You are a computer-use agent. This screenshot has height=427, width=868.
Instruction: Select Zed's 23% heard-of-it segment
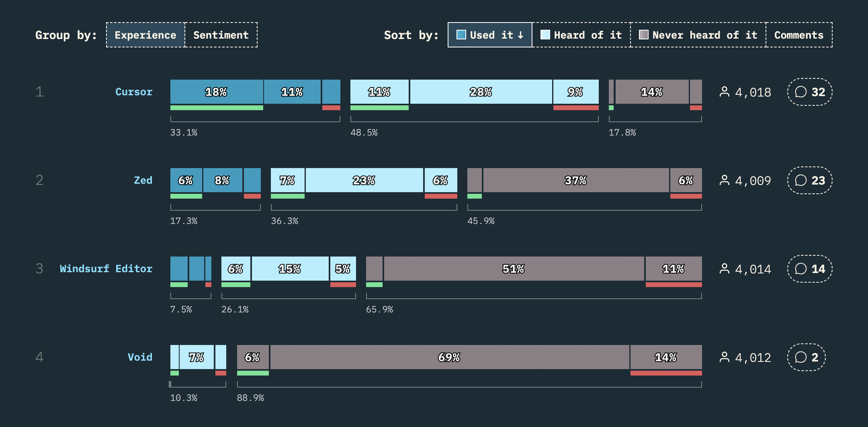tap(364, 181)
